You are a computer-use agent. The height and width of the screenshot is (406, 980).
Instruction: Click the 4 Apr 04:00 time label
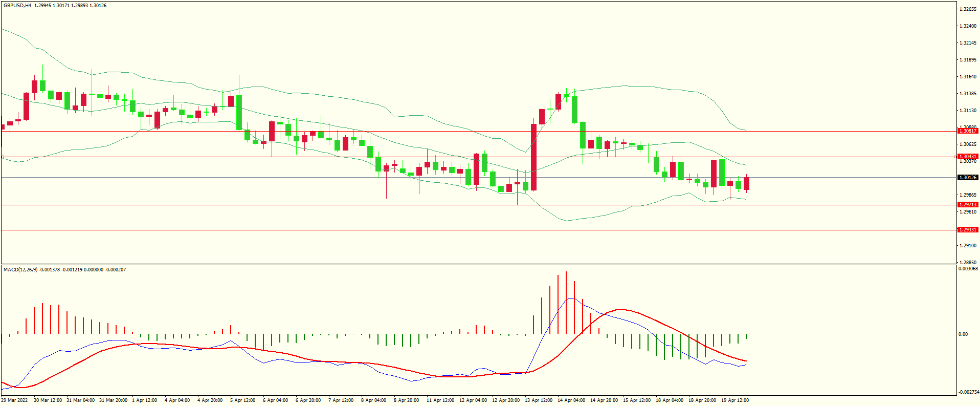tap(177, 400)
